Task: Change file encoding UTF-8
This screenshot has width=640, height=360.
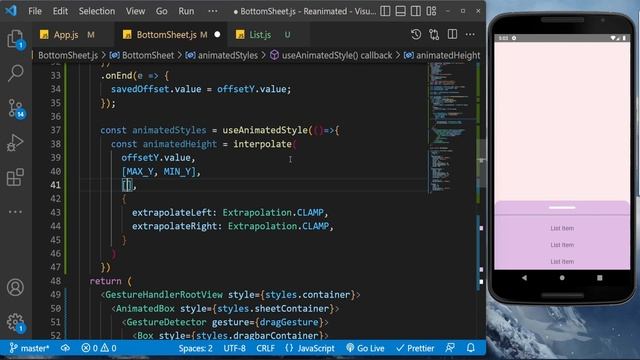Action: tap(235, 348)
